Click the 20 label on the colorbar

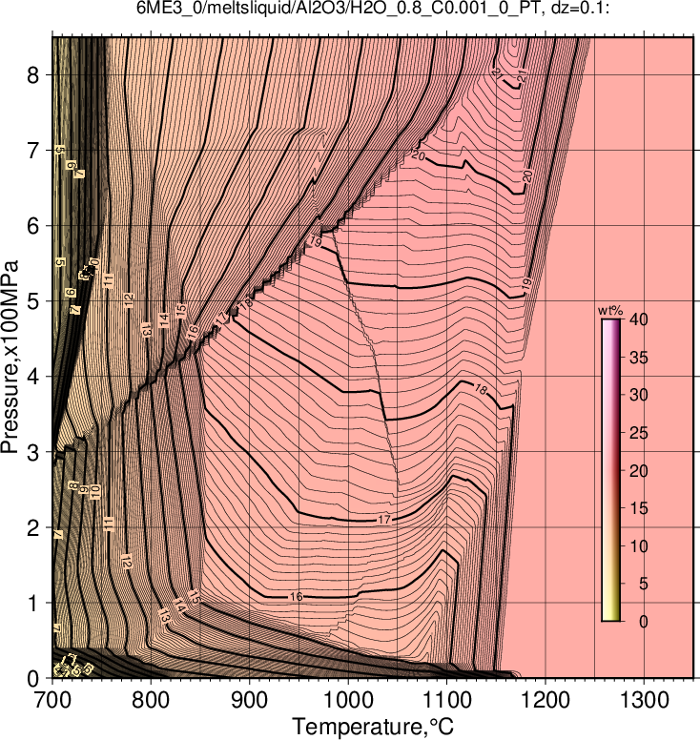(639, 470)
